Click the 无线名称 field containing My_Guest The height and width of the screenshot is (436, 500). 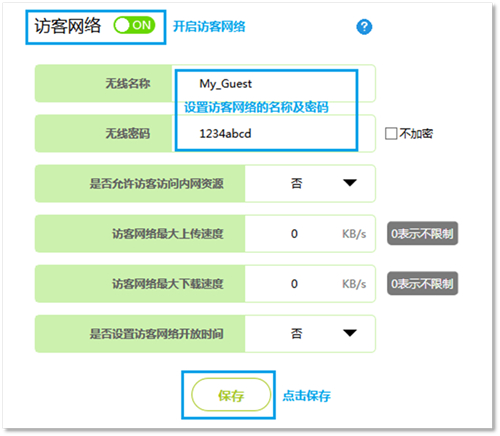coord(273,83)
